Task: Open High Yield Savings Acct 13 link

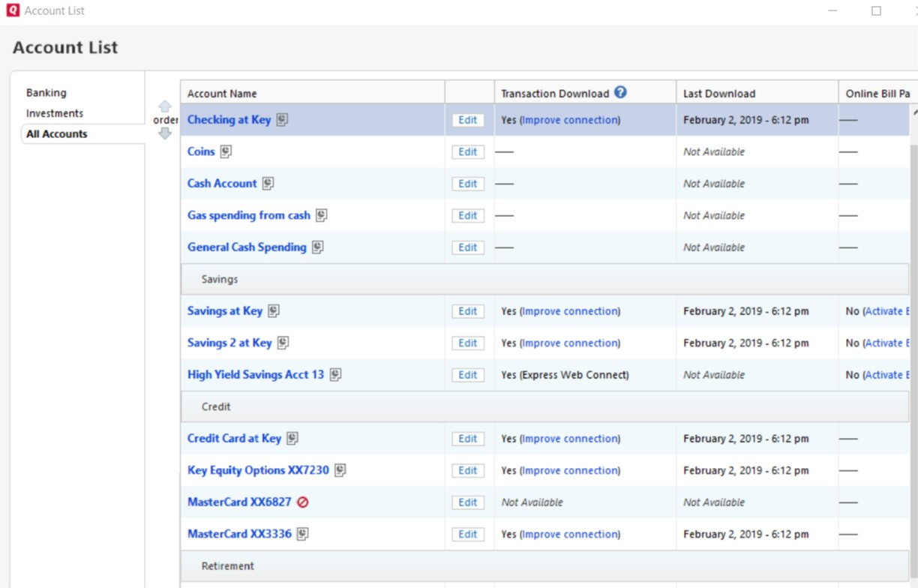Action: point(256,375)
